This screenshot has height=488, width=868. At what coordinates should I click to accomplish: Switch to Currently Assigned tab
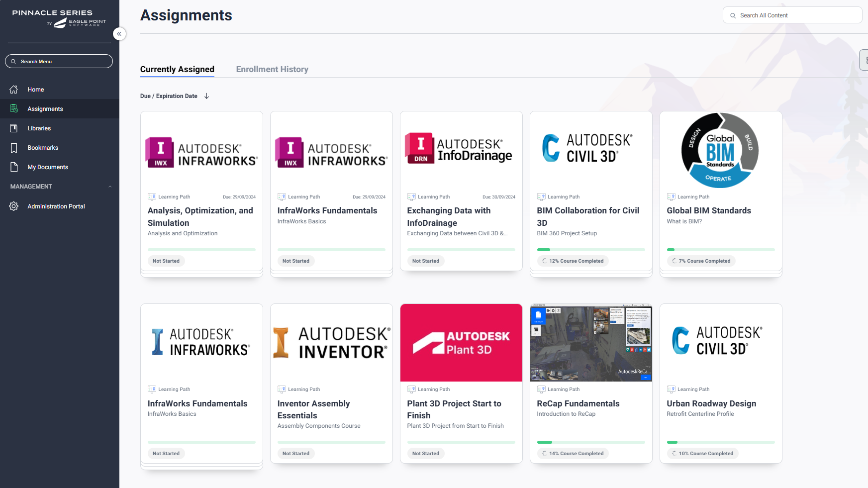[x=177, y=69]
